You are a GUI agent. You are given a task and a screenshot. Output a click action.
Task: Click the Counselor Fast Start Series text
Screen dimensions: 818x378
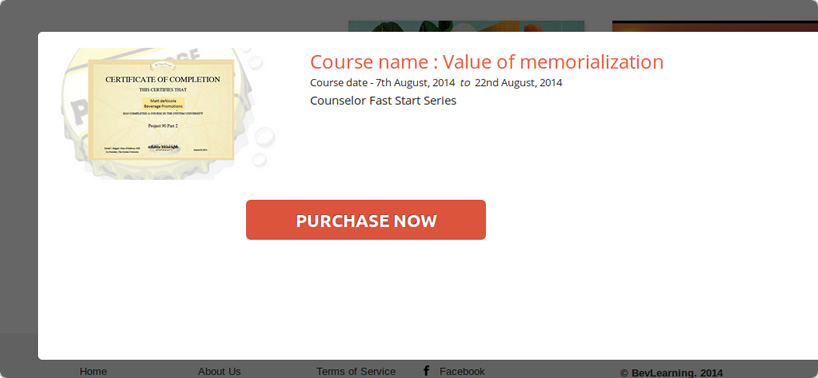coord(383,101)
